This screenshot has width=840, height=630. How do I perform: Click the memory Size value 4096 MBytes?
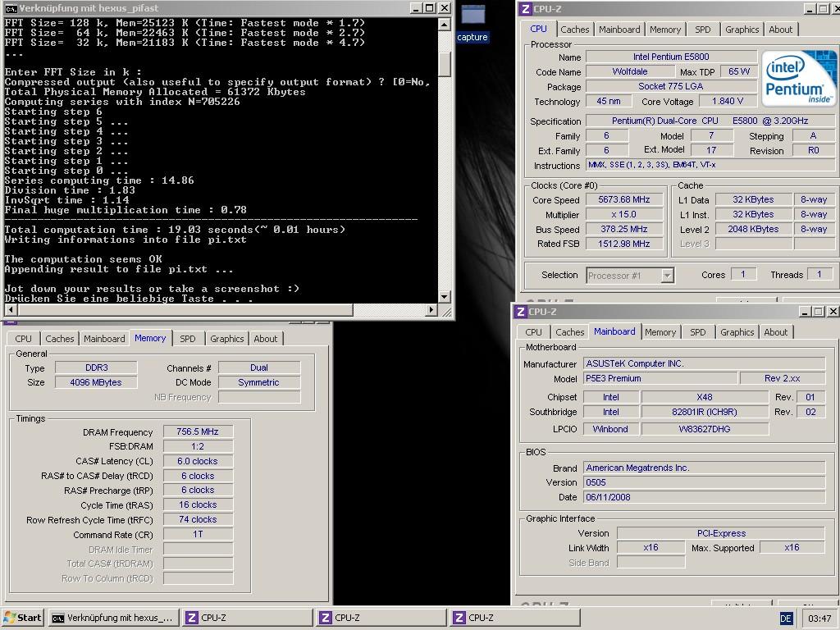point(96,382)
